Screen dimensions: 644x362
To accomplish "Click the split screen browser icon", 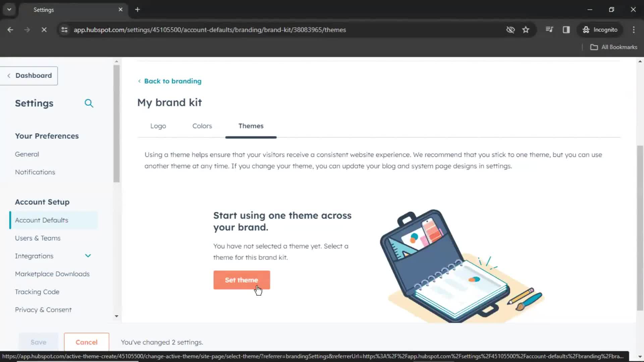I will (567, 29).
